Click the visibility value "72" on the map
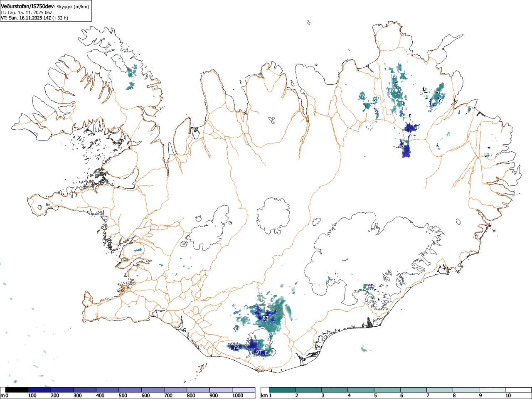The width and height of the screenshot is (532, 399). pos(236,347)
